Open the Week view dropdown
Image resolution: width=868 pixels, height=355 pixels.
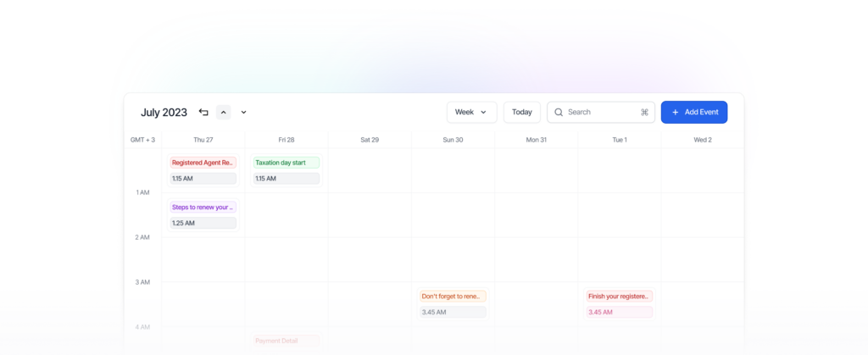(x=471, y=112)
